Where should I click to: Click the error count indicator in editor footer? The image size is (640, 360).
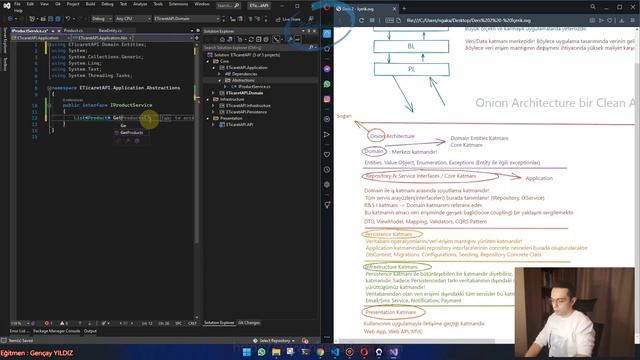tap(48, 323)
